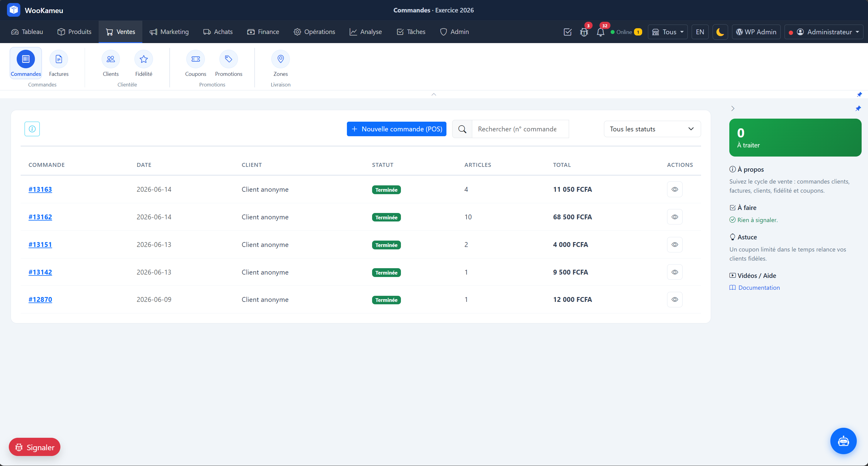Image resolution: width=868 pixels, height=466 pixels.
Task: Go to the Admin menu
Action: point(454,32)
